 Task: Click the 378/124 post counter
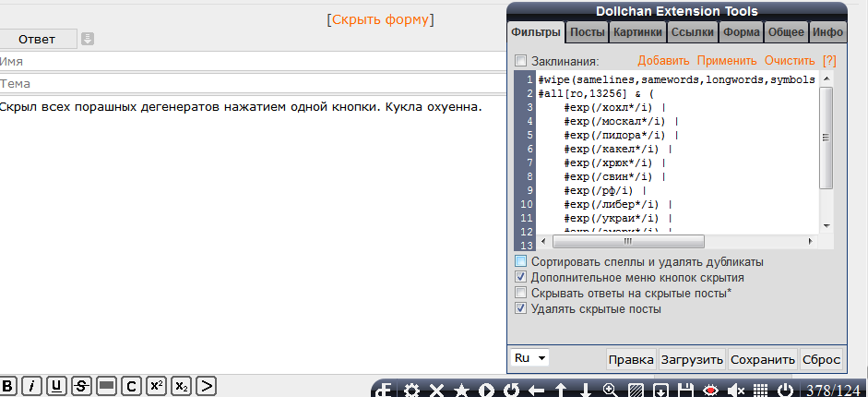(x=832, y=391)
